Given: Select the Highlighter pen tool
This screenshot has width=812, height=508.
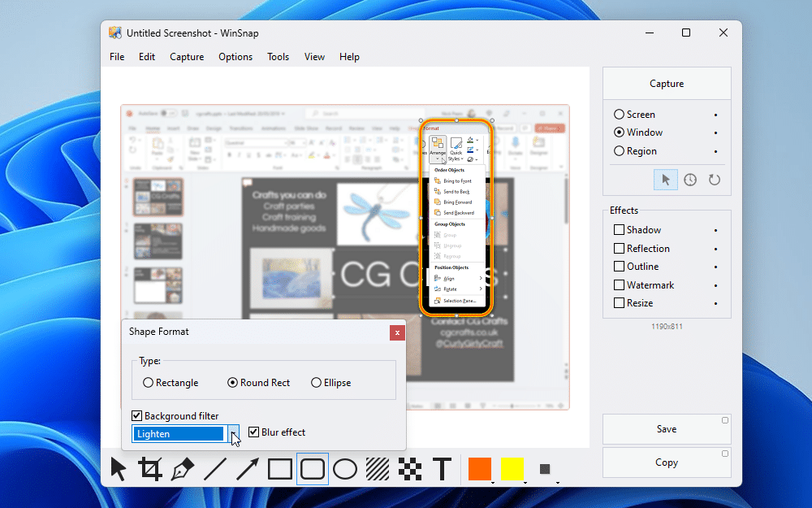Looking at the screenshot, I should 182,469.
